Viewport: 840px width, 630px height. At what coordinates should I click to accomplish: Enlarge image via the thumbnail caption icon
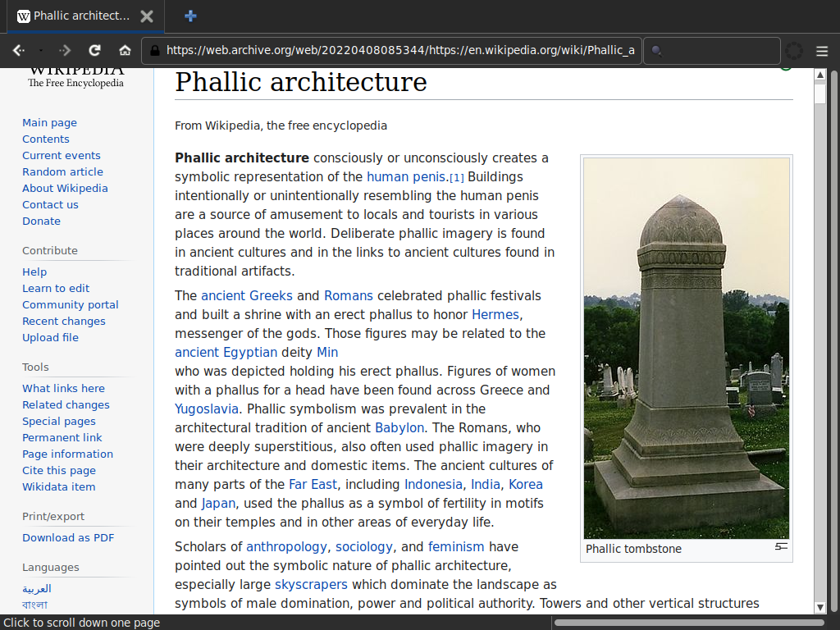781,546
